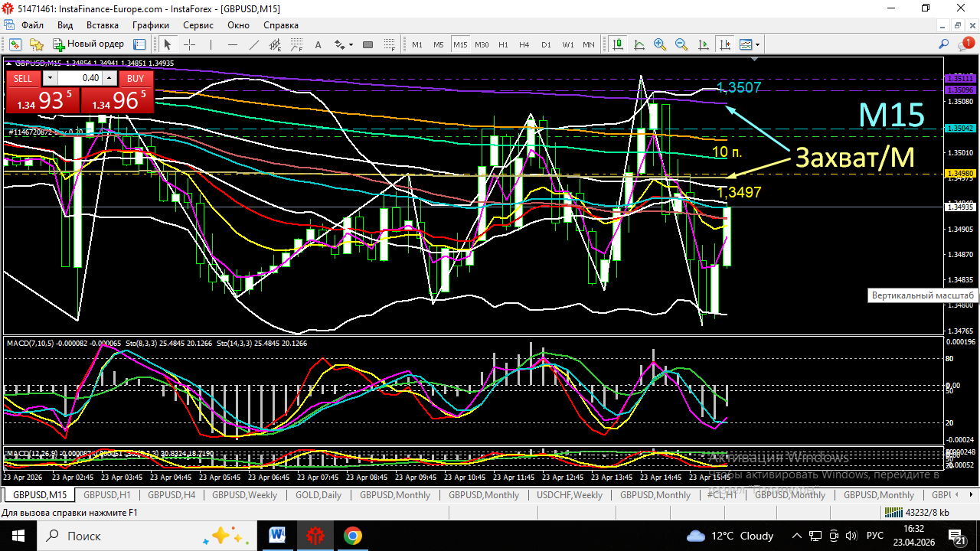
Task: Toggle chart shift button
Action: 724,44
